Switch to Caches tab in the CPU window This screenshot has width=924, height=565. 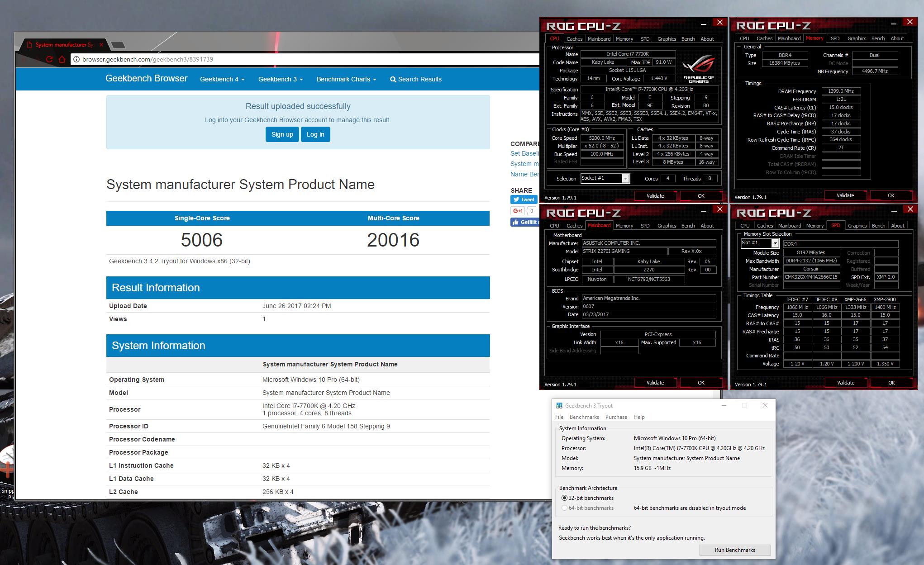pos(574,39)
